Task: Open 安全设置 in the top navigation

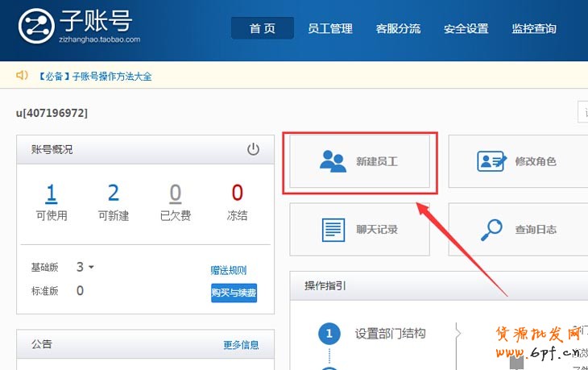Action: (466, 28)
